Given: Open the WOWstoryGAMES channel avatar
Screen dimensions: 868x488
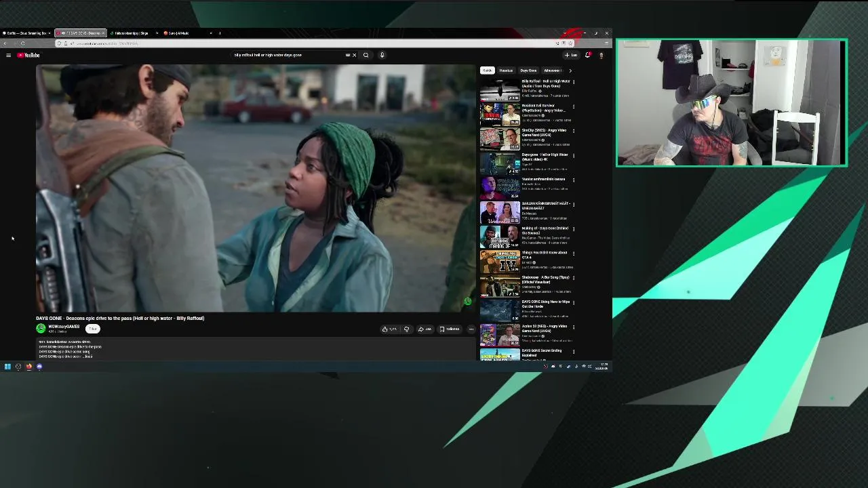Looking at the screenshot, I should [41, 329].
